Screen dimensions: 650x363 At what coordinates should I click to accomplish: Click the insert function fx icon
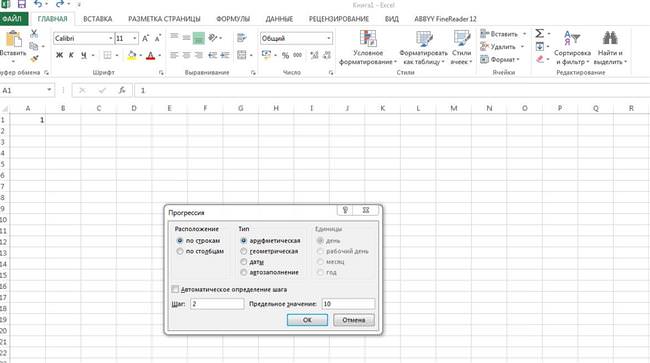121,90
